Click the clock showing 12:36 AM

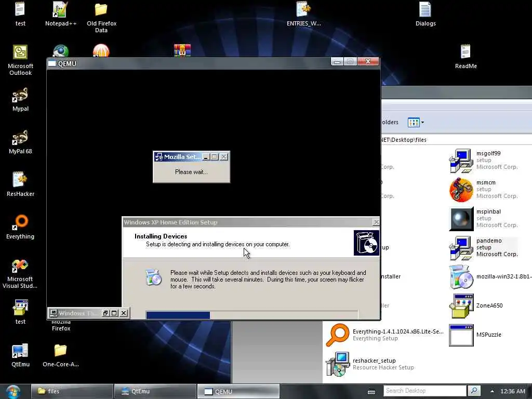tap(513, 391)
